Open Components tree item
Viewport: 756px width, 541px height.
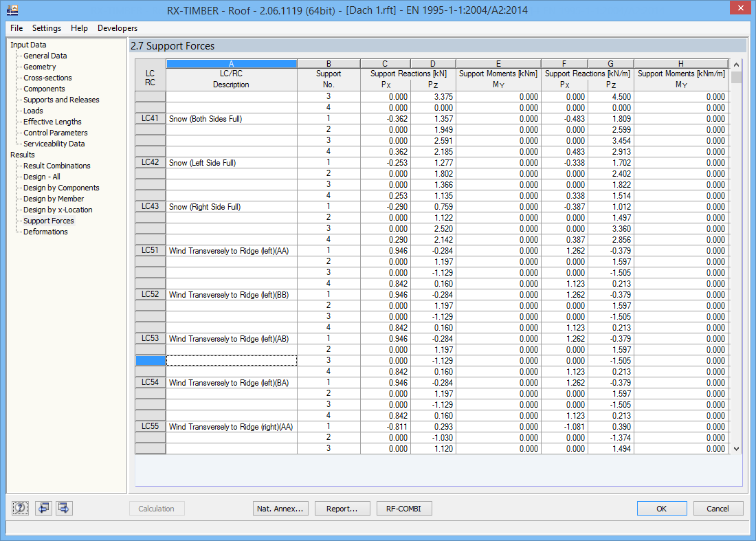tap(44, 89)
